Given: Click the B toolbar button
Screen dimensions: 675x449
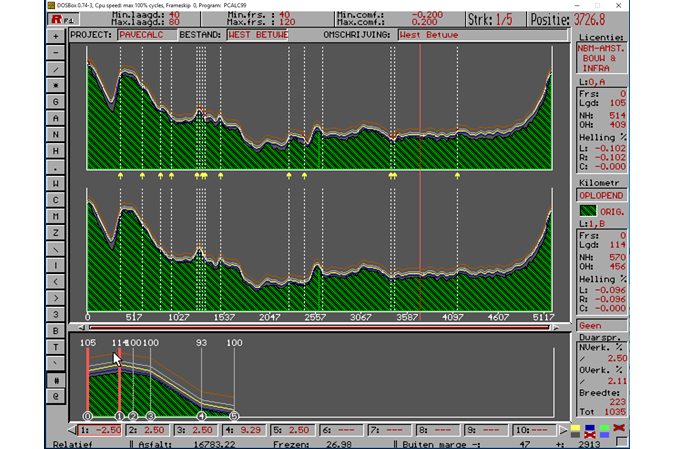Looking at the screenshot, I should (56, 331).
